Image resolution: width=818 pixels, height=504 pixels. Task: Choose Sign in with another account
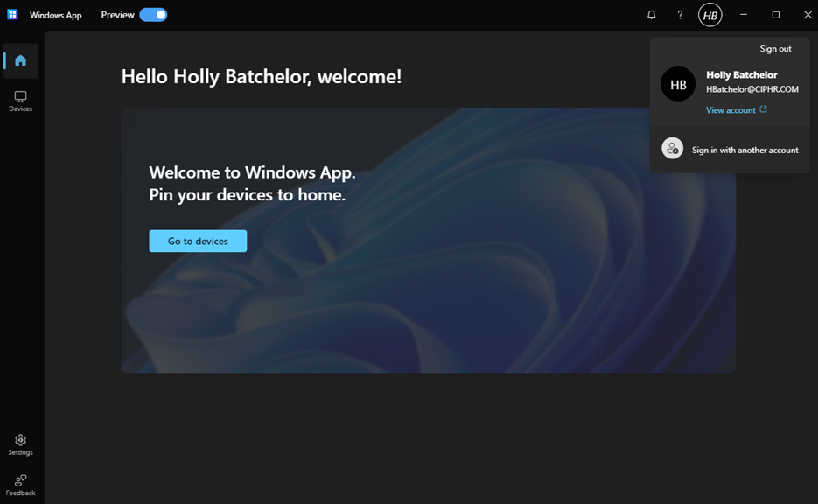[730, 150]
